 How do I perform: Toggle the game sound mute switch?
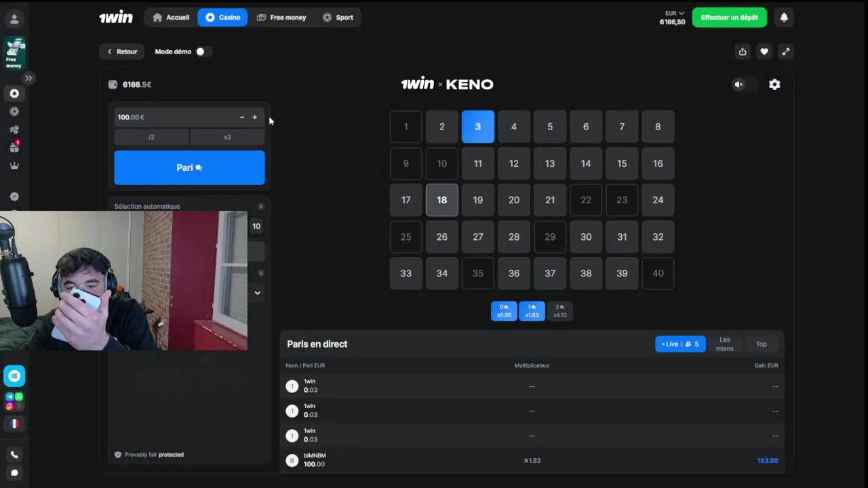744,85
